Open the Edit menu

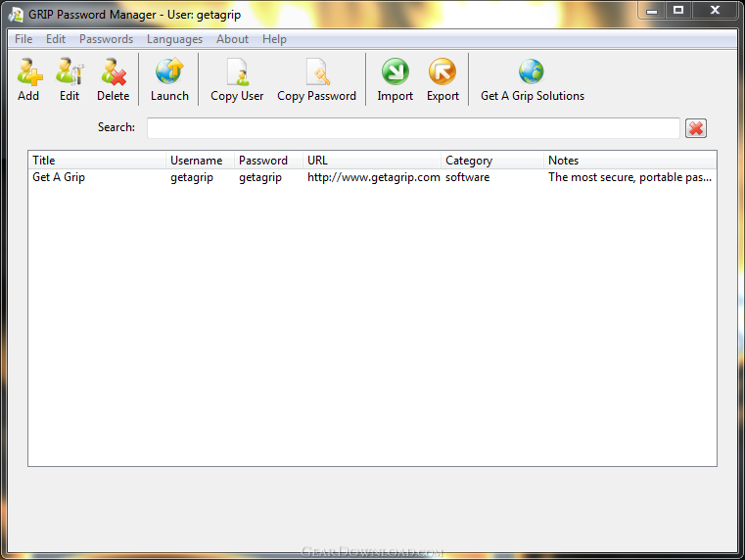(x=56, y=39)
